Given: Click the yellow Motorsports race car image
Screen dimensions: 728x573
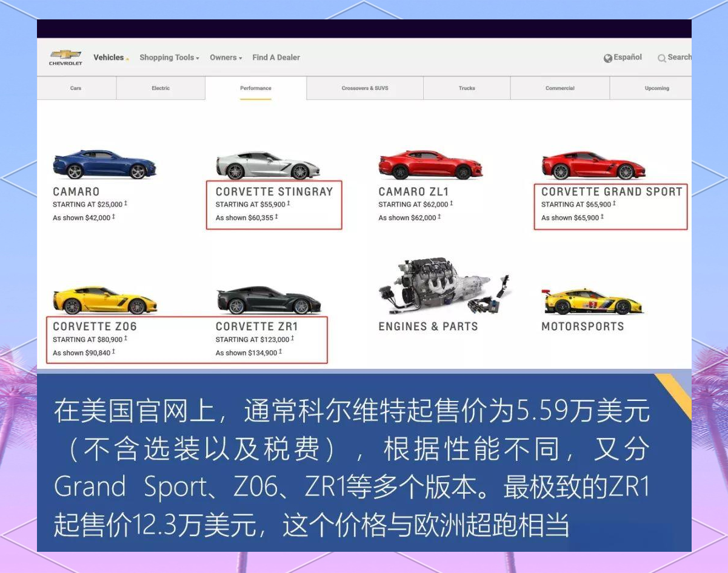Looking at the screenshot, I should (x=593, y=301).
